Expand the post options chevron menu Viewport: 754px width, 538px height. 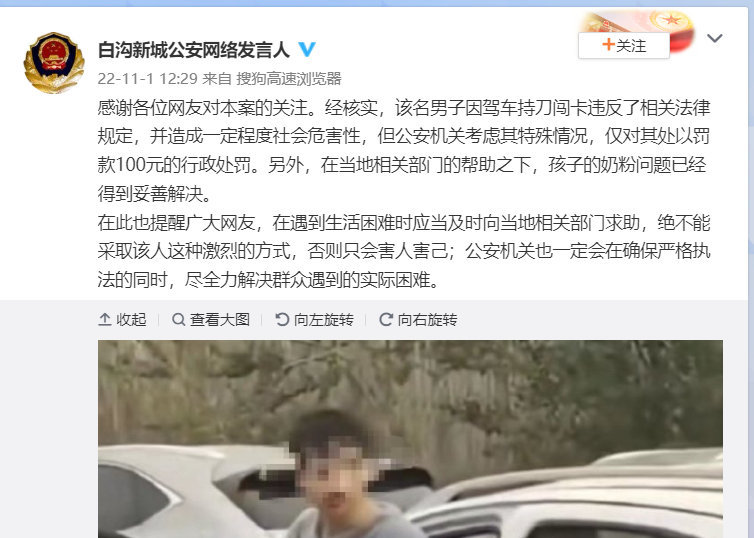point(715,38)
